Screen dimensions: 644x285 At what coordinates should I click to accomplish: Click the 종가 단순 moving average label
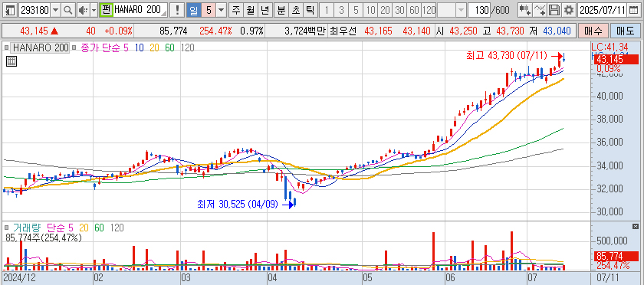[x=101, y=48]
